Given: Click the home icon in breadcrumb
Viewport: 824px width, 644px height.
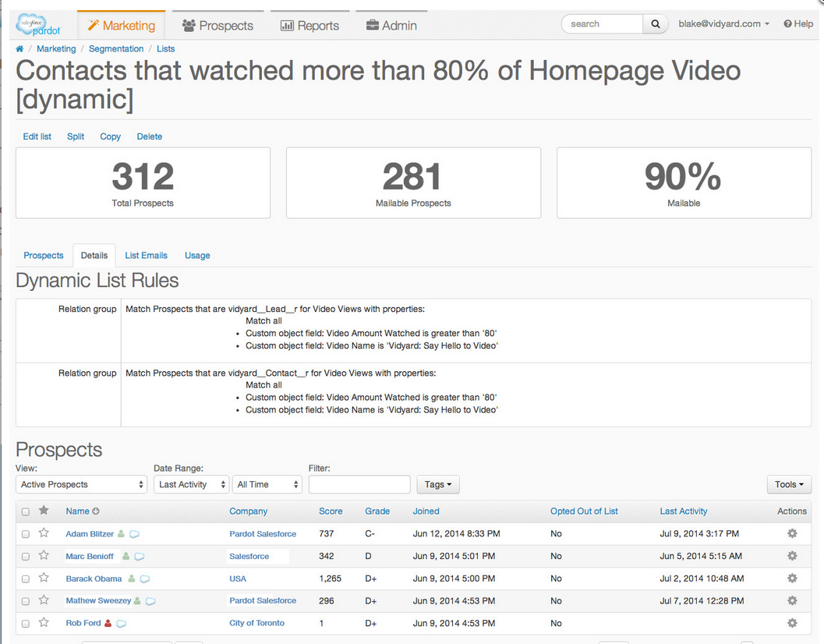Looking at the screenshot, I should tap(19, 49).
